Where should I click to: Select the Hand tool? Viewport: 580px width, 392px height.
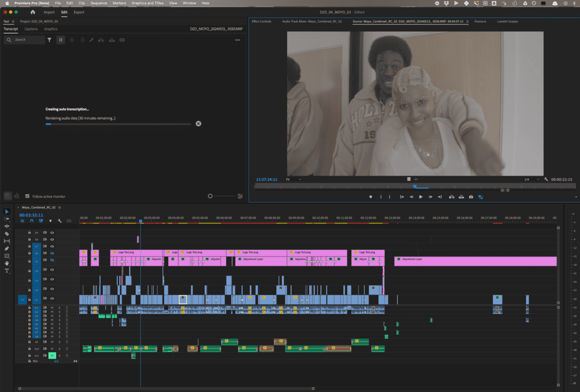[7, 263]
